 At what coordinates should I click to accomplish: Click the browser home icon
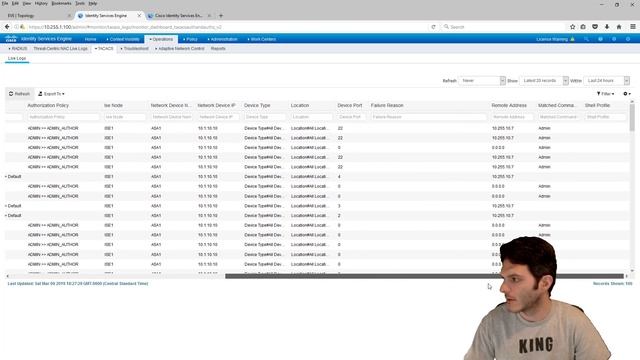[619, 27]
